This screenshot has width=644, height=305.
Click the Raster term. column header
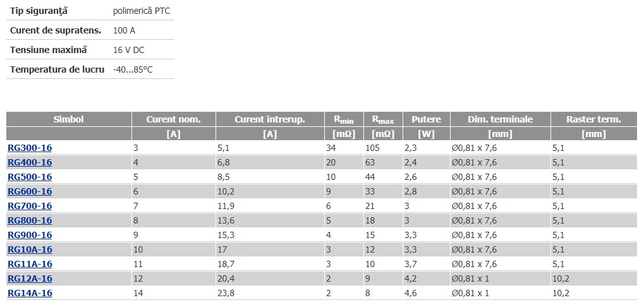pos(594,119)
